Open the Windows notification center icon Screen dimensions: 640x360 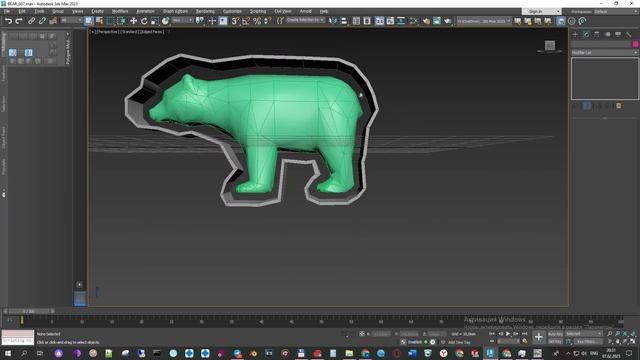[x=629, y=353]
